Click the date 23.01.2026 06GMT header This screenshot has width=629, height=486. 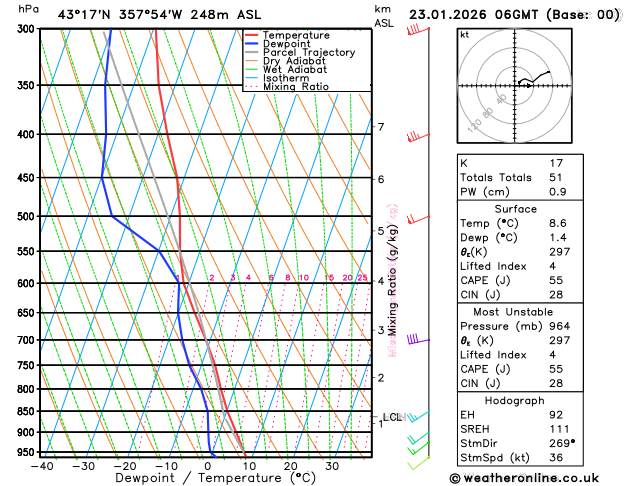pos(473,15)
